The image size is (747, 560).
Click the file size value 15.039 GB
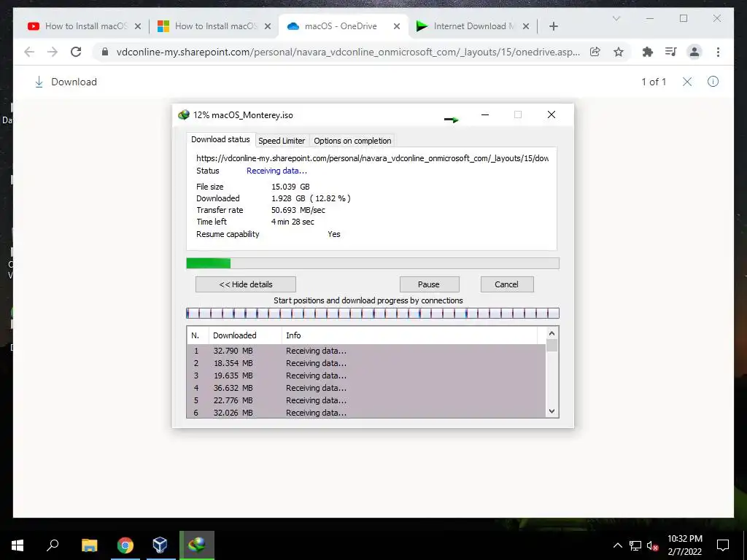[x=290, y=187]
